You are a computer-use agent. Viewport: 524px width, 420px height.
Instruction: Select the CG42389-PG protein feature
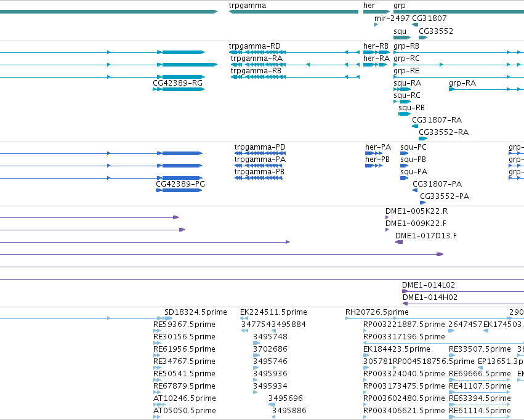(x=179, y=190)
